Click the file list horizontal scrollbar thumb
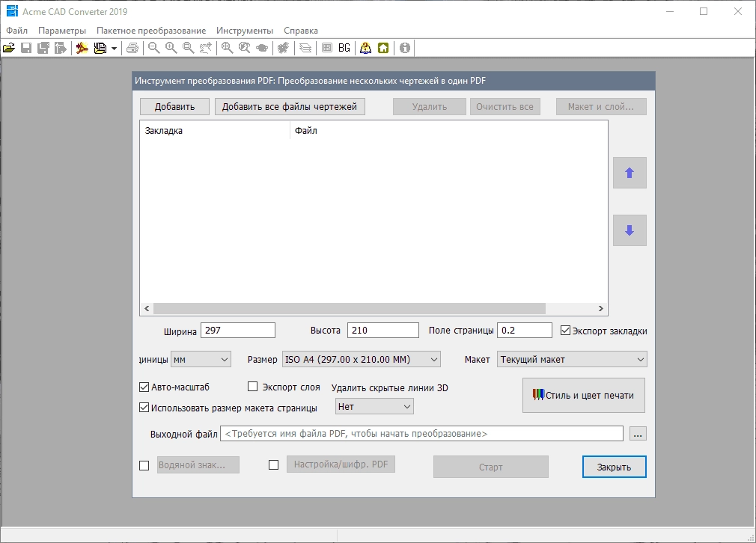The height and width of the screenshot is (543, 756). pyautogui.click(x=350, y=308)
